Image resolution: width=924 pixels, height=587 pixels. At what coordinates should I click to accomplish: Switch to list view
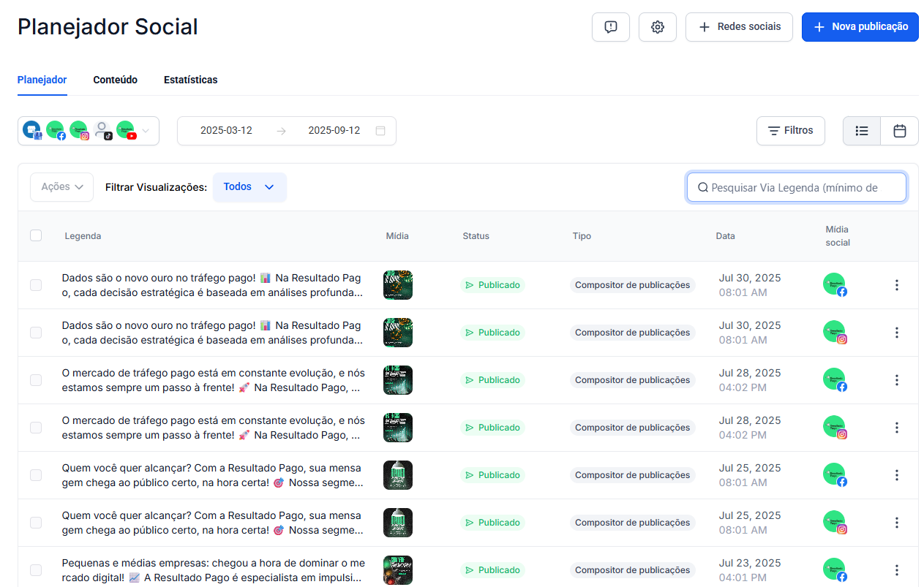(x=862, y=131)
